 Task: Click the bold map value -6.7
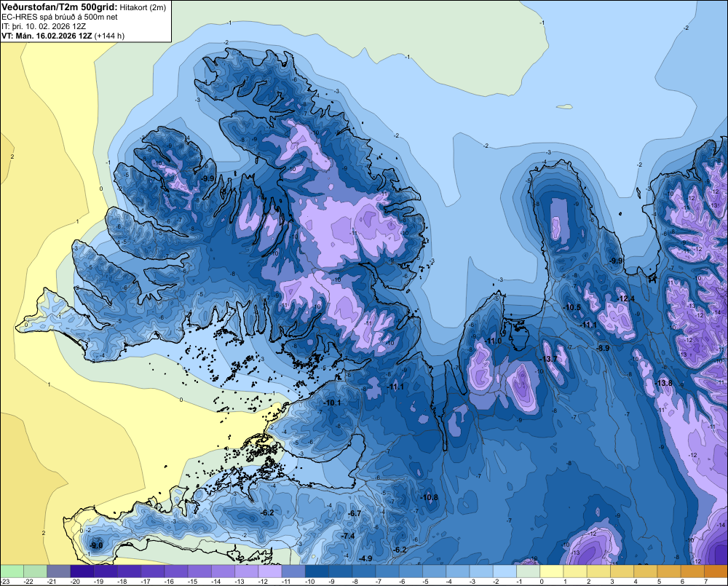click(355, 513)
